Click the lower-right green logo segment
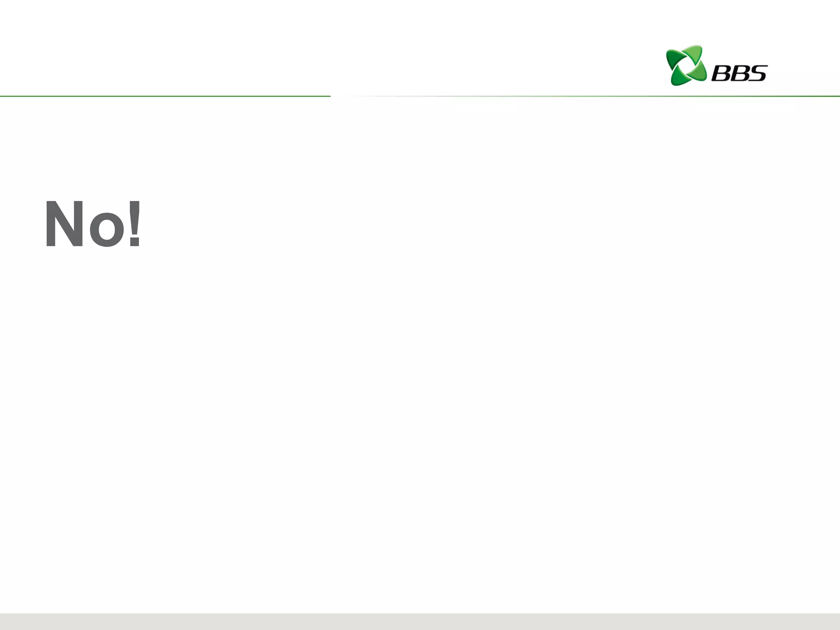The image size is (840, 630). tap(698, 71)
